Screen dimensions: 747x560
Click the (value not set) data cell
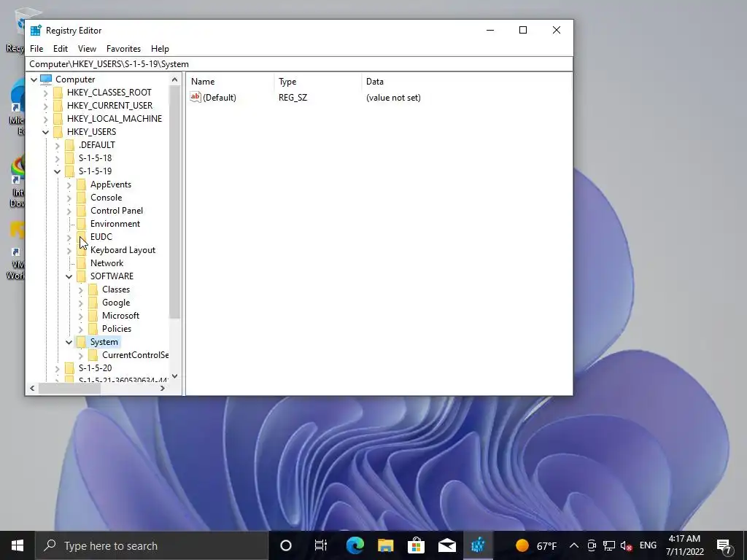pyautogui.click(x=393, y=98)
